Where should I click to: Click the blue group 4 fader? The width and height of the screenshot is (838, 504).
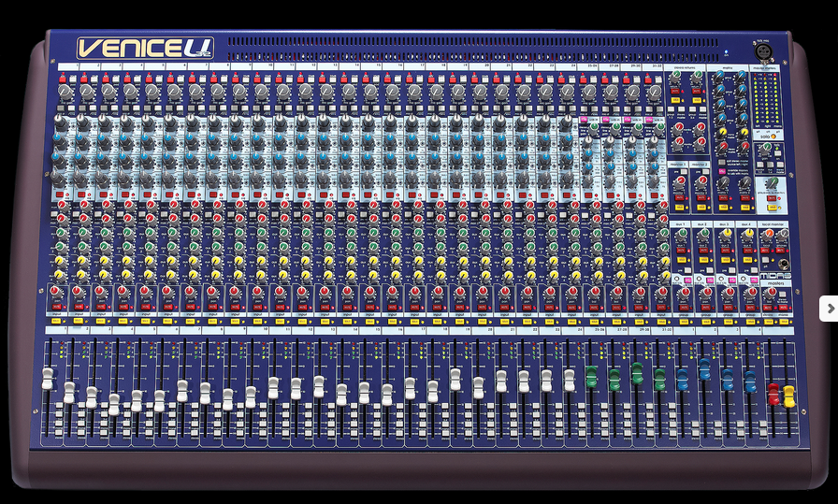point(750,382)
